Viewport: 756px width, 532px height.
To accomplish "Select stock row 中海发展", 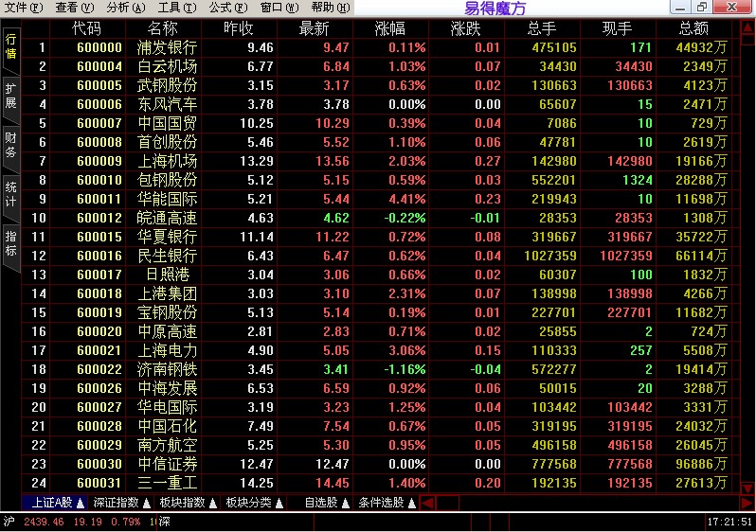I will click(380, 388).
